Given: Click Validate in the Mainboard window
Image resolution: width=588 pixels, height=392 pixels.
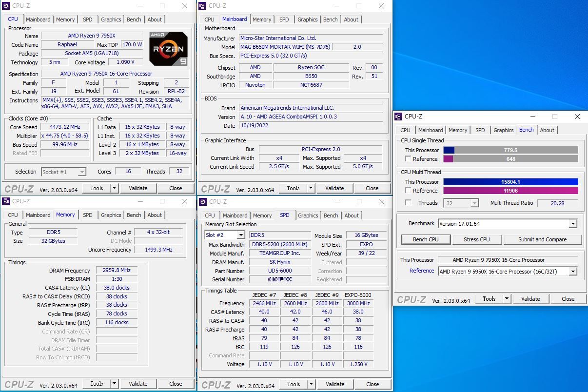Looking at the screenshot, I should click(334, 188).
